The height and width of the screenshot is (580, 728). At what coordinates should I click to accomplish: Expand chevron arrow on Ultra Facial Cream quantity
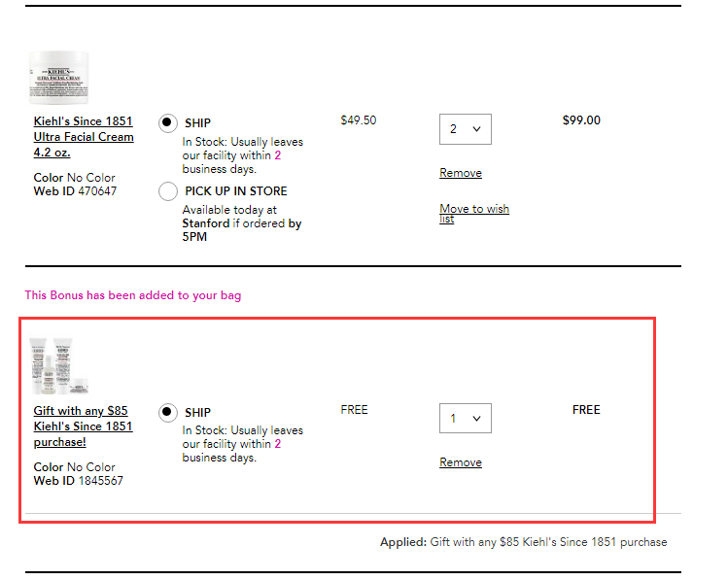pyautogui.click(x=476, y=129)
